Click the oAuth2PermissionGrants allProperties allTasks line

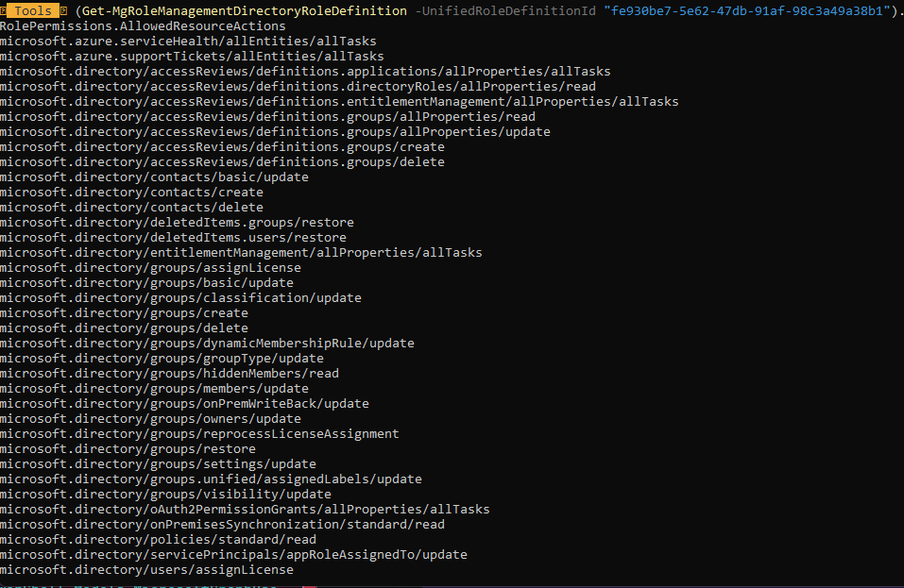tap(246, 509)
